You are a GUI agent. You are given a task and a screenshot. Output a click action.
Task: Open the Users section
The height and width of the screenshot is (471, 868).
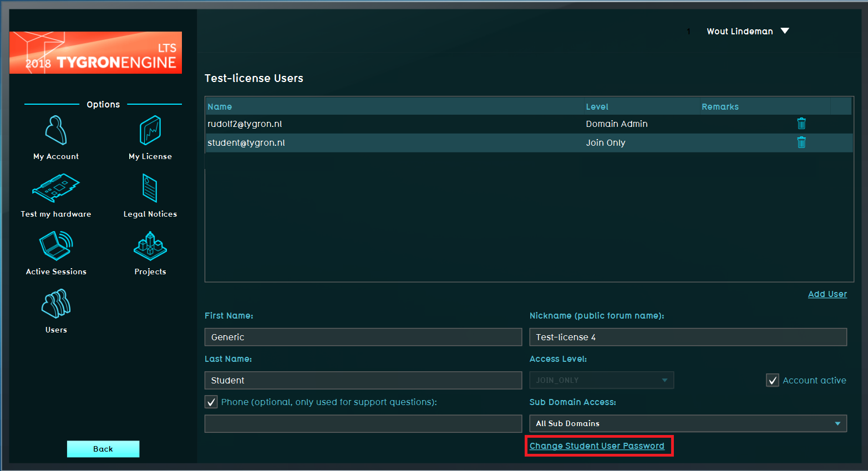(x=56, y=304)
